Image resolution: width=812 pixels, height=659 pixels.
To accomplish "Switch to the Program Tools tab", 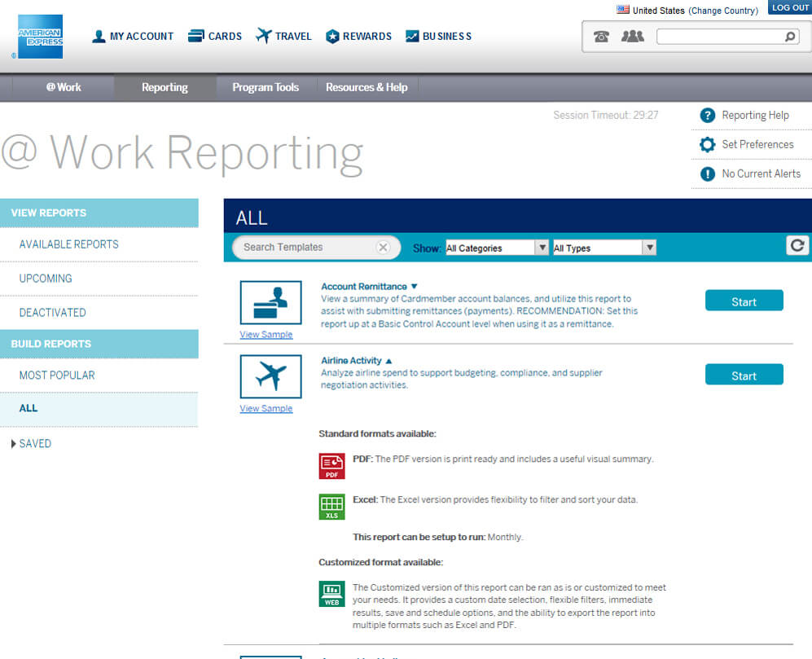I will tap(265, 87).
